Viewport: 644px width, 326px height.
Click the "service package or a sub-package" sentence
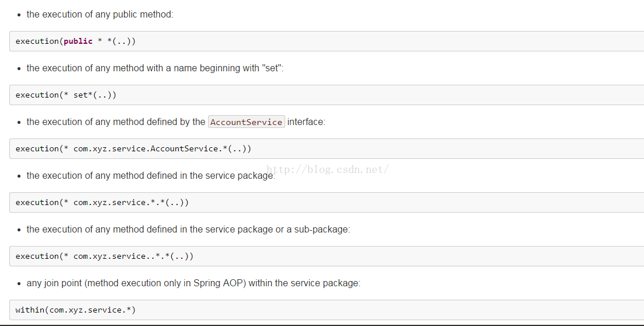click(189, 230)
